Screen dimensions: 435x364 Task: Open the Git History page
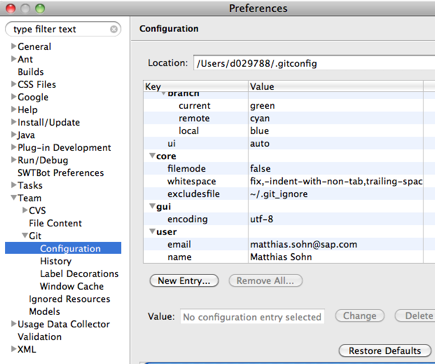(x=56, y=261)
